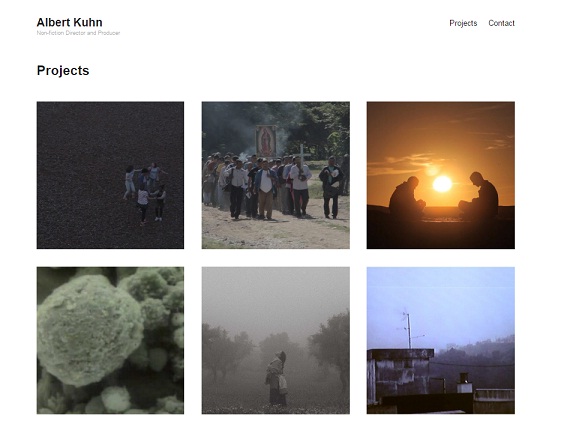Open the Projects navigation link

click(463, 23)
